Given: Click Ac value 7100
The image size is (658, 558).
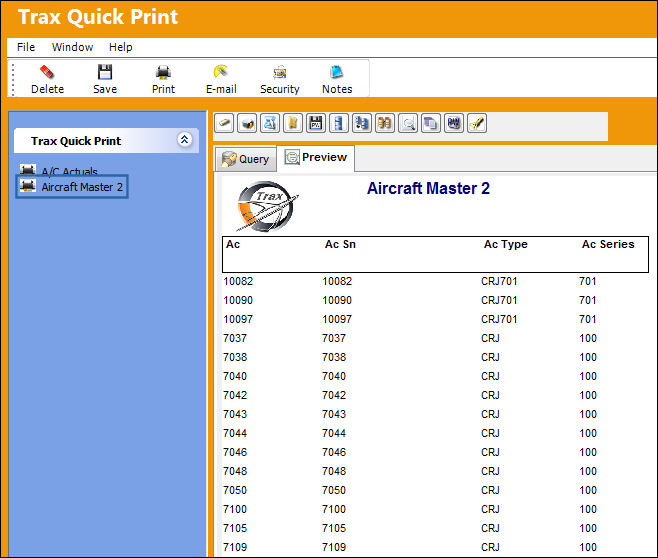Looking at the screenshot, I should (235, 509).
